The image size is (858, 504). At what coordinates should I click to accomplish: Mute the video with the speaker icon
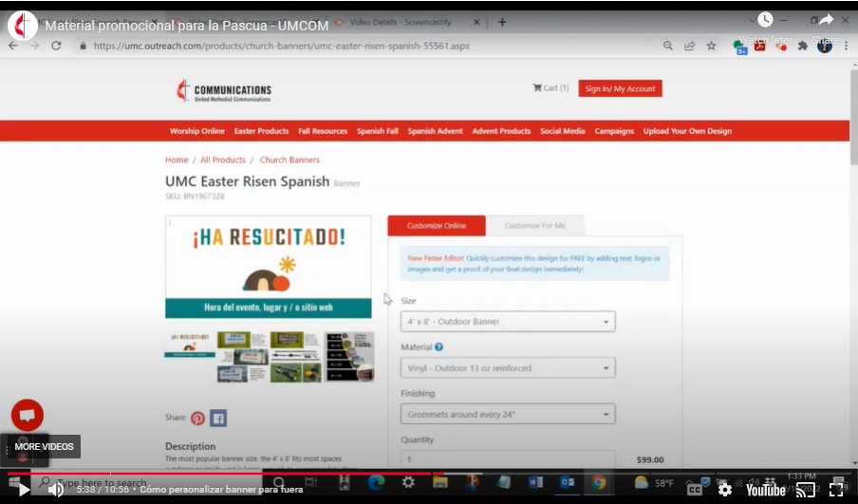click(x=56, y=490)
